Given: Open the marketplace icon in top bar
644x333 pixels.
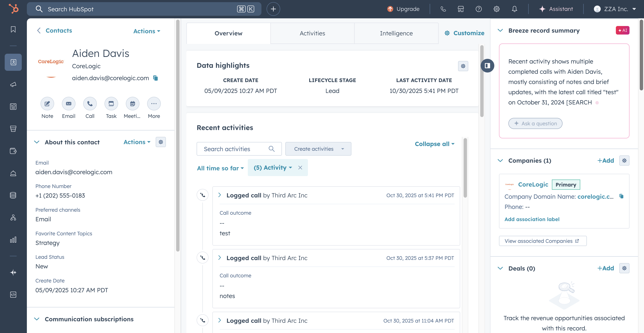Looking at the screenshot, I should point(460,9).
